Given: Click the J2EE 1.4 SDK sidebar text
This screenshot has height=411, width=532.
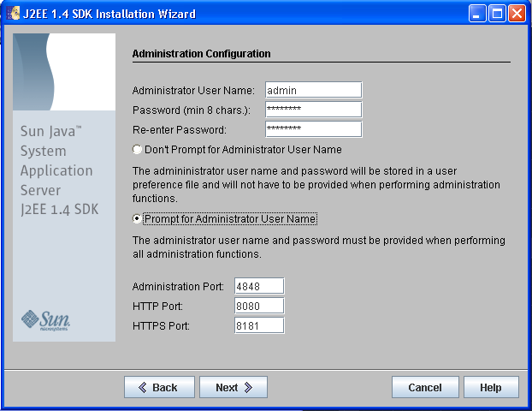Looking at the screenshot, I should [59, 210].
